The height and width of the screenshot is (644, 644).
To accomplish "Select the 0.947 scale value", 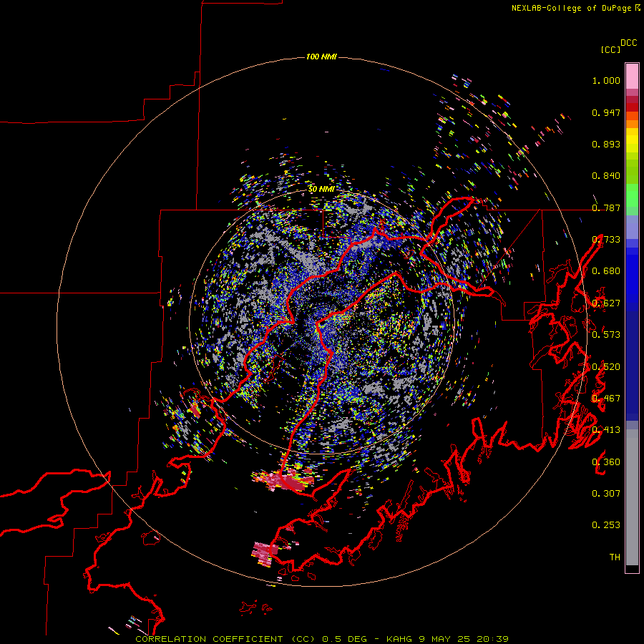I will click(x=606, y=112).
